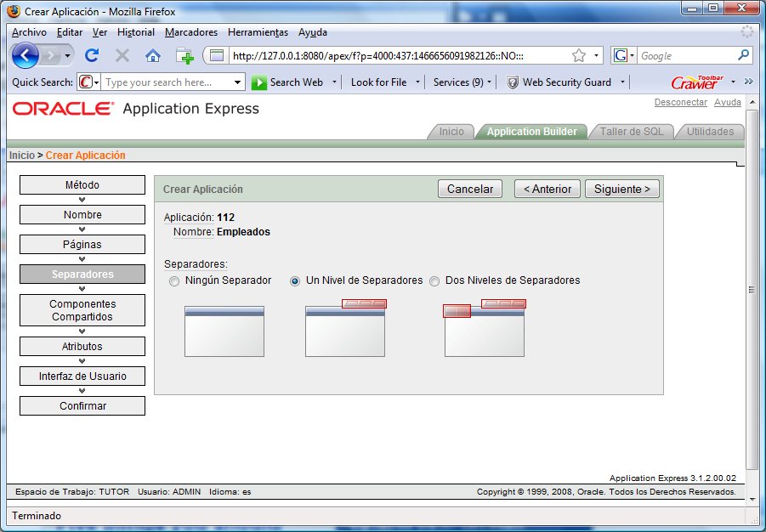Click the green Search Web play icon
The width and height of the screenshot is (766, 532).
pyautogui.click(x=259, y=82)
